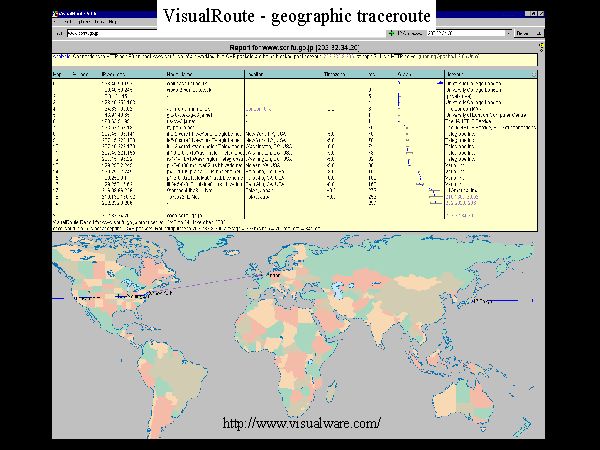Open the IP address combo box
Viewport: 600px width, 450px height.
468,33
